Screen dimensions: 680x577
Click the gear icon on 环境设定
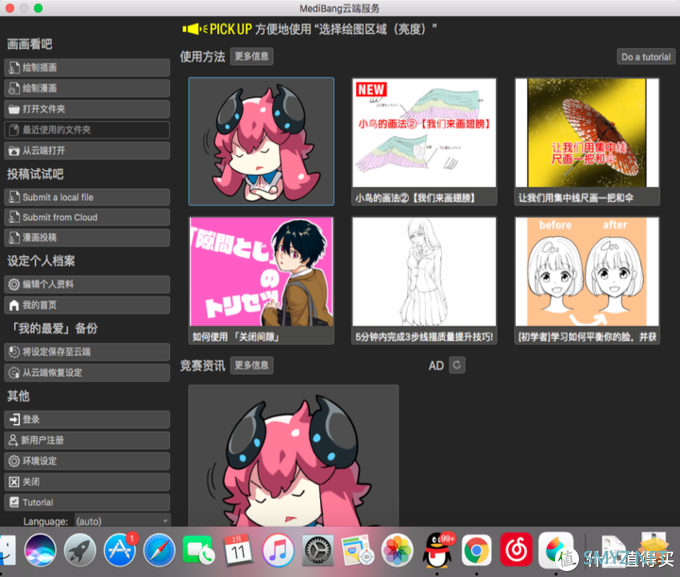(x=14, y=461)
